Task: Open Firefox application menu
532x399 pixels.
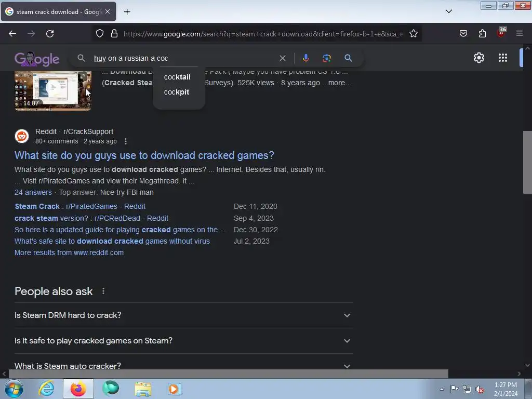Action: point(520,34)
